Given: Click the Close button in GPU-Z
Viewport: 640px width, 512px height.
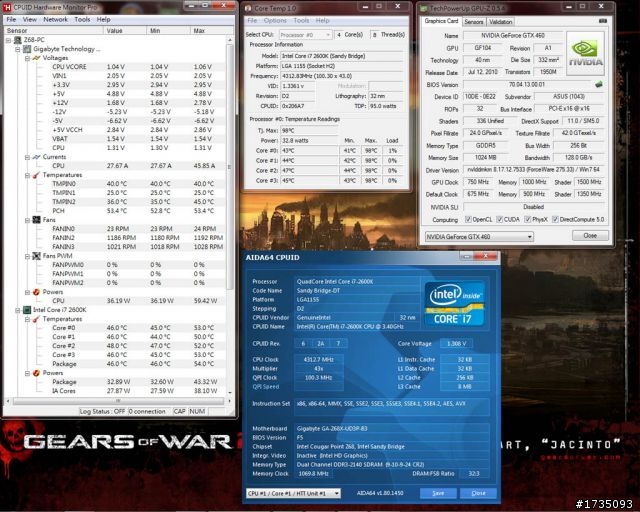Looking at the screenshot, I should [590, 236].
